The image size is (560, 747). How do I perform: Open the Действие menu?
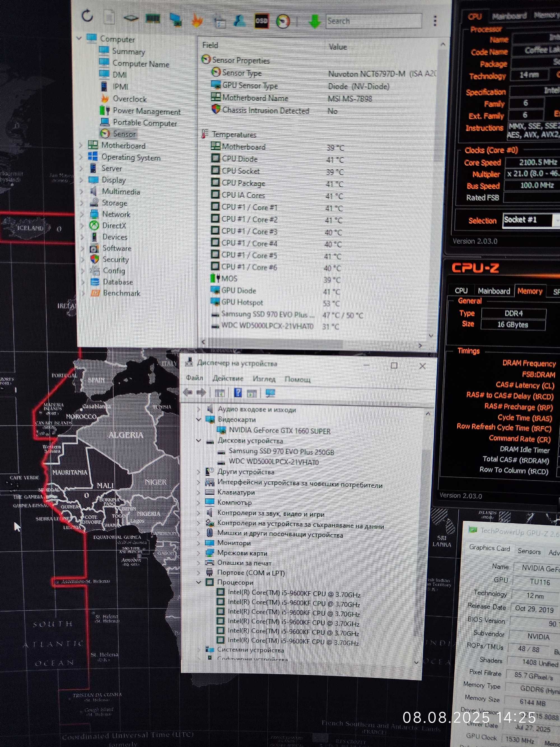(x=228, y=378)
